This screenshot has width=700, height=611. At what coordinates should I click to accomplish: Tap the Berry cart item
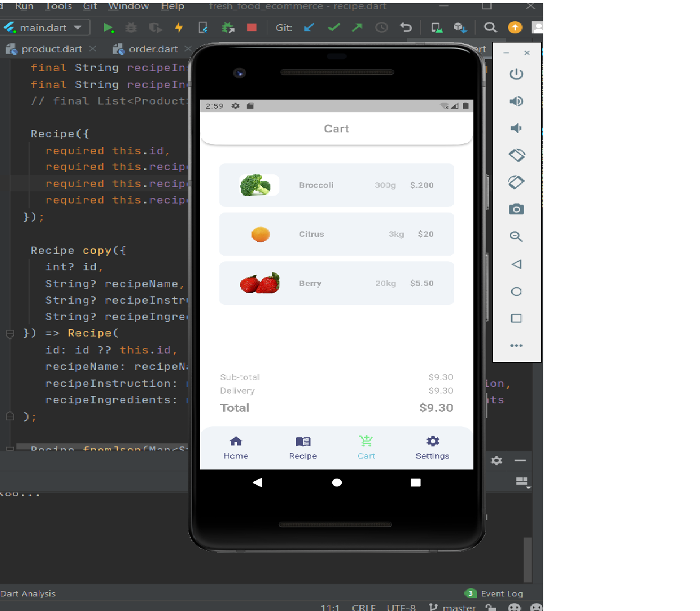pos(337,284)
